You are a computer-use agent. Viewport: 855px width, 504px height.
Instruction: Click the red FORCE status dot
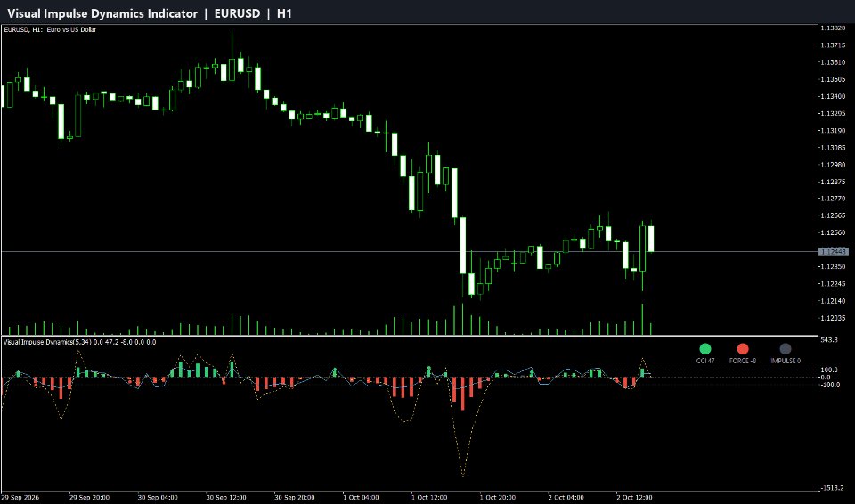click(743, 349)
